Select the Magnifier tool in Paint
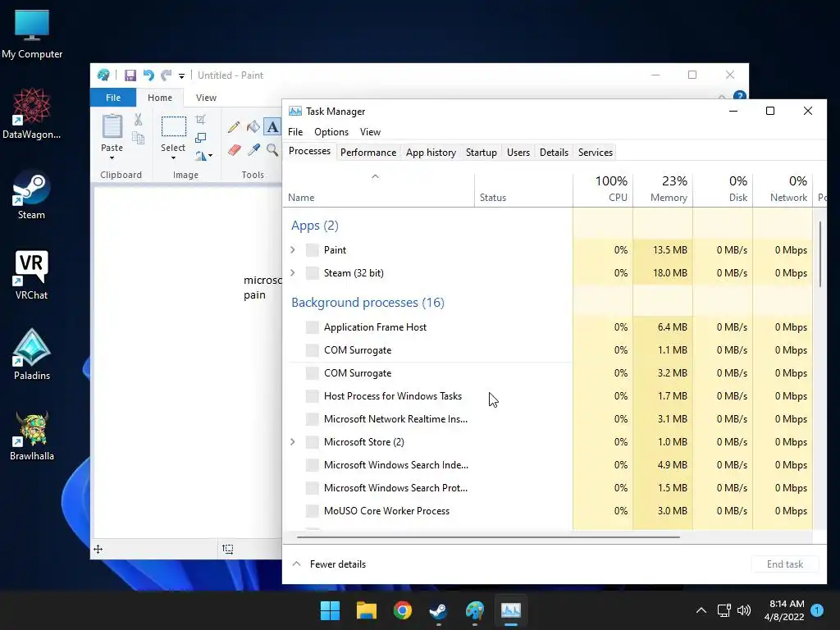This screenshot has width=840, height=630. (x=272, y=149)
